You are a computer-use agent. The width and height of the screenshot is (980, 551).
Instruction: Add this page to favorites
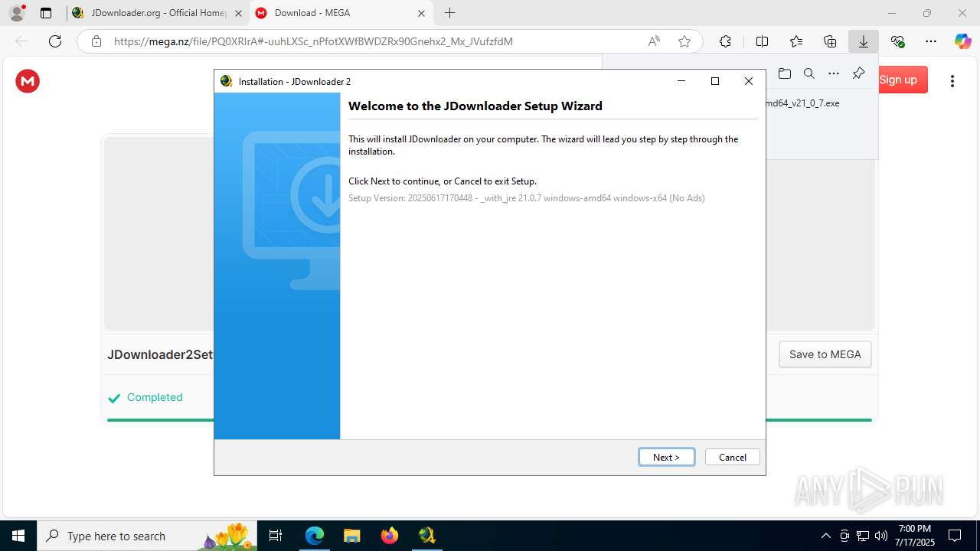click(x=684, y=41)
